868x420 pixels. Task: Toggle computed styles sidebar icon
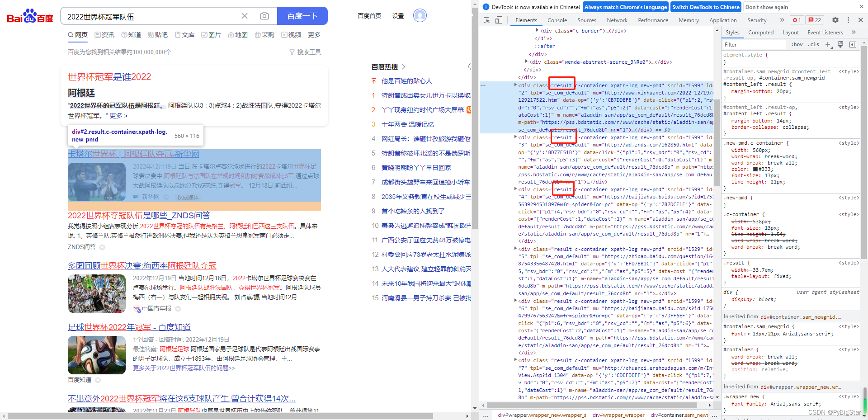(853, 44)
